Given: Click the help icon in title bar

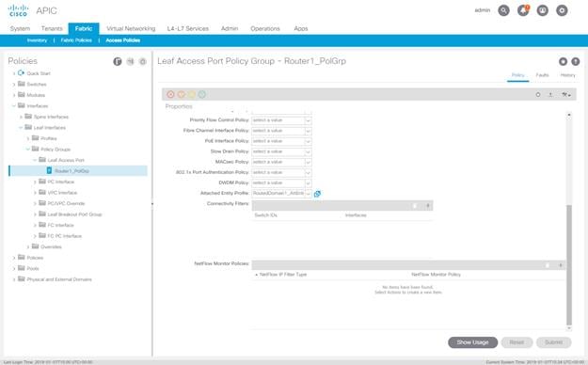Looking at the screenshot, I should (575, 61).
